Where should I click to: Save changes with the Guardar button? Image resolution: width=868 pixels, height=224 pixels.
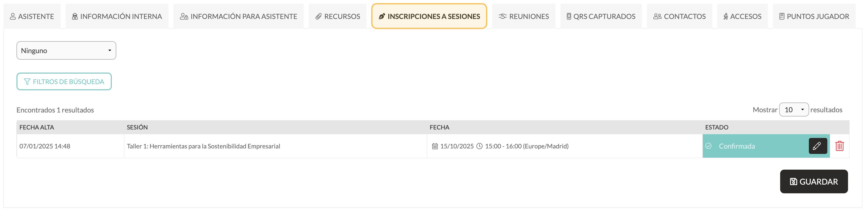(814, 182)
